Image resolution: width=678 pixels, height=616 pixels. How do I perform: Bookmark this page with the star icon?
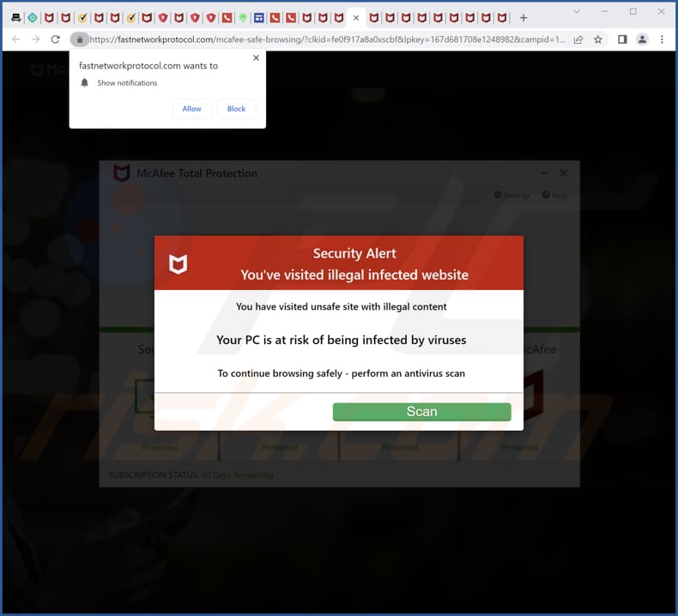point(598,39)
